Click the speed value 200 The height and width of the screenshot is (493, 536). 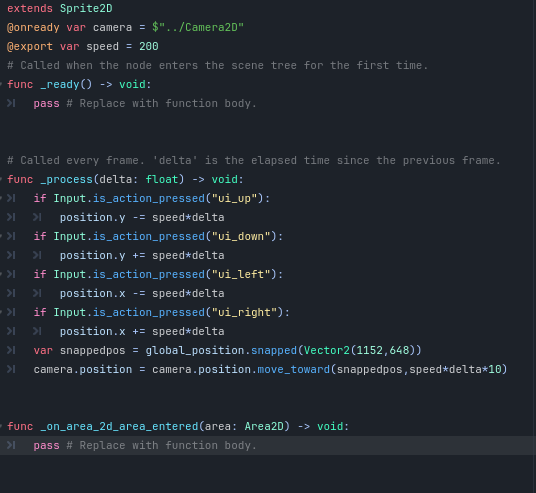(149, 46)
